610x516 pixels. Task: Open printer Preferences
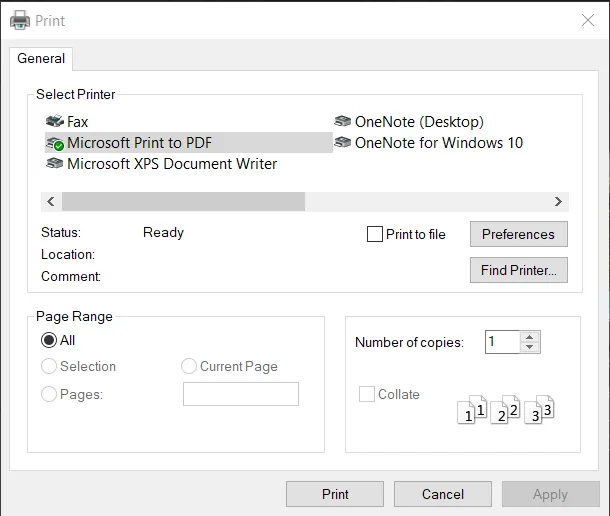click(518, 234)
